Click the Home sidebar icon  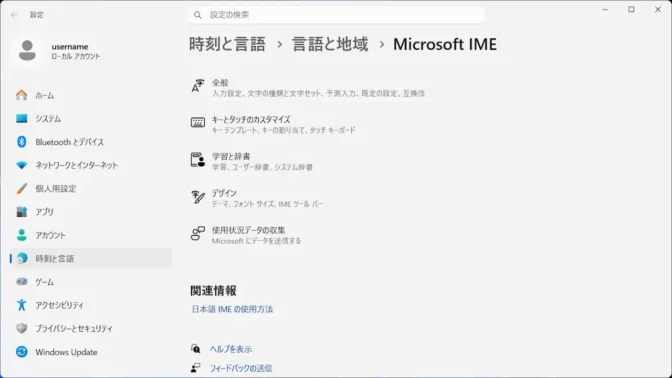click(x=21, y=95)
